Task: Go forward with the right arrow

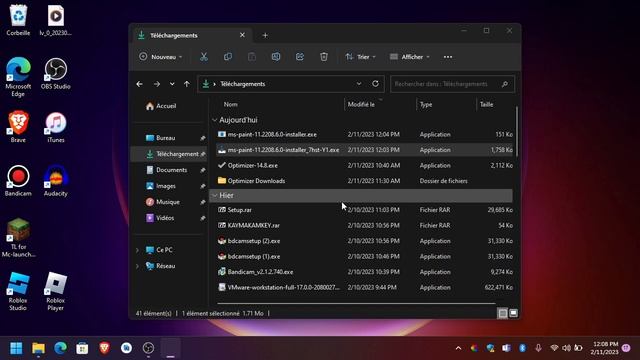Action: (x=157, y=84)
